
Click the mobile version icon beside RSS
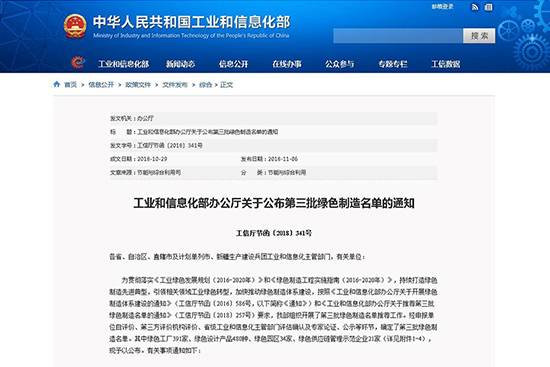[488, 7]
